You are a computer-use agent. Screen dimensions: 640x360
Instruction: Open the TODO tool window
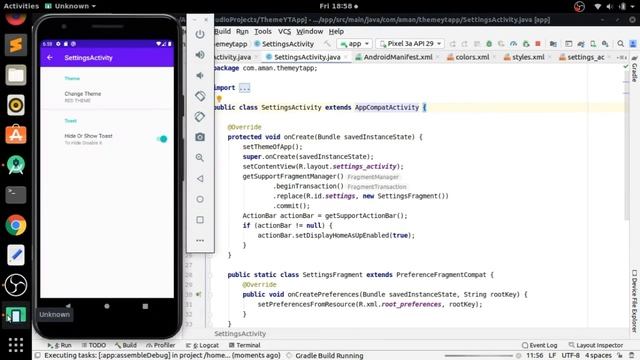click(x=93, y=345)
